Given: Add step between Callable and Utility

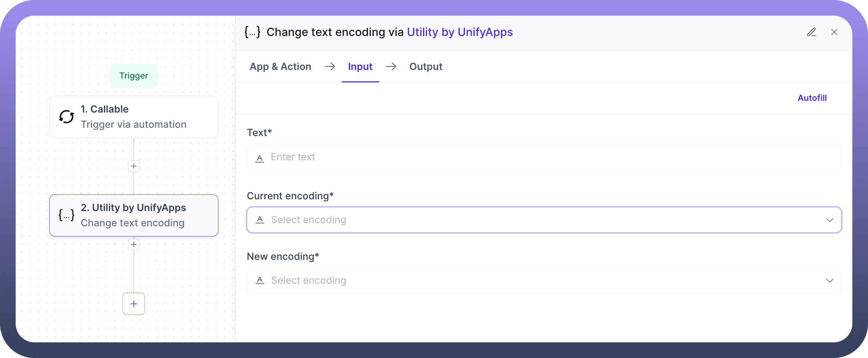Looking at the screenshot, I should click(134, 166).
